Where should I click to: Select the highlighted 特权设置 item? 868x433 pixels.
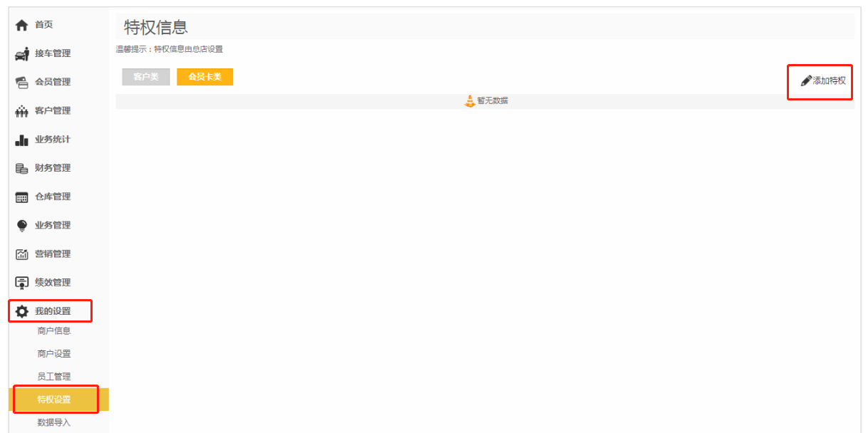(x=54, y=400)
